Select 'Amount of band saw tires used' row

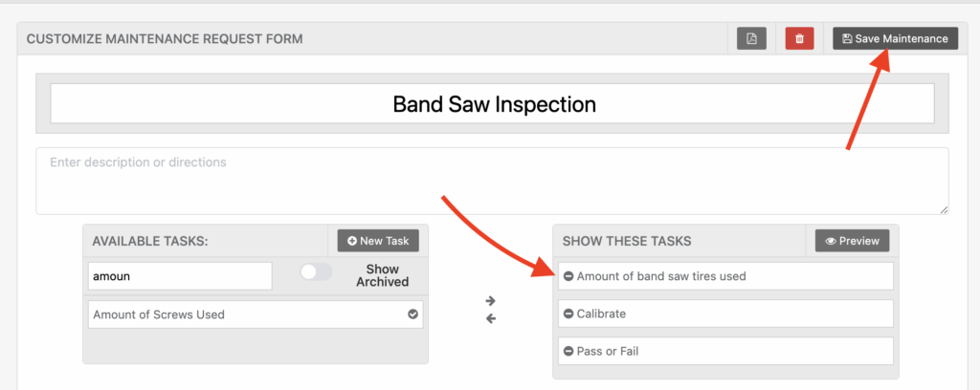[727, 276]
